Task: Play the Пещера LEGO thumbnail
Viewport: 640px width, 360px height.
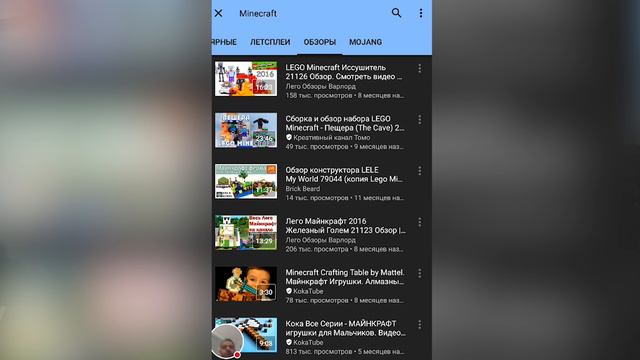Action: (x=246, y=130)
